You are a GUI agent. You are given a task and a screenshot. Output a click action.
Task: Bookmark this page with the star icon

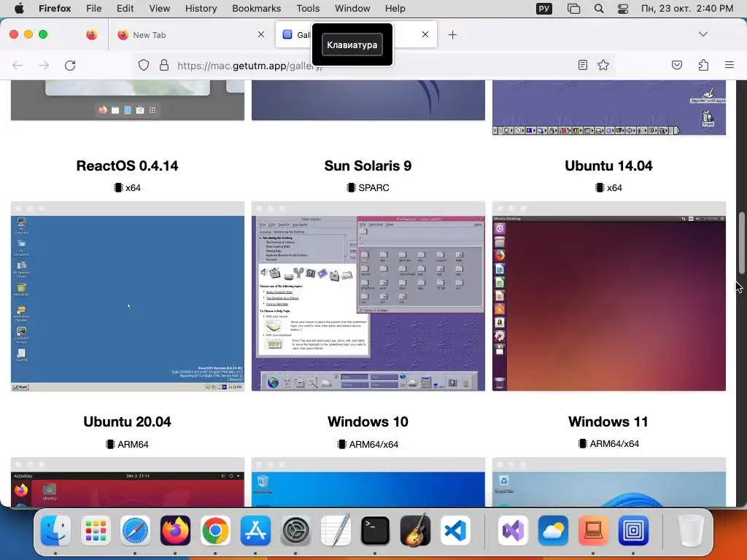(x=603, y=65)
